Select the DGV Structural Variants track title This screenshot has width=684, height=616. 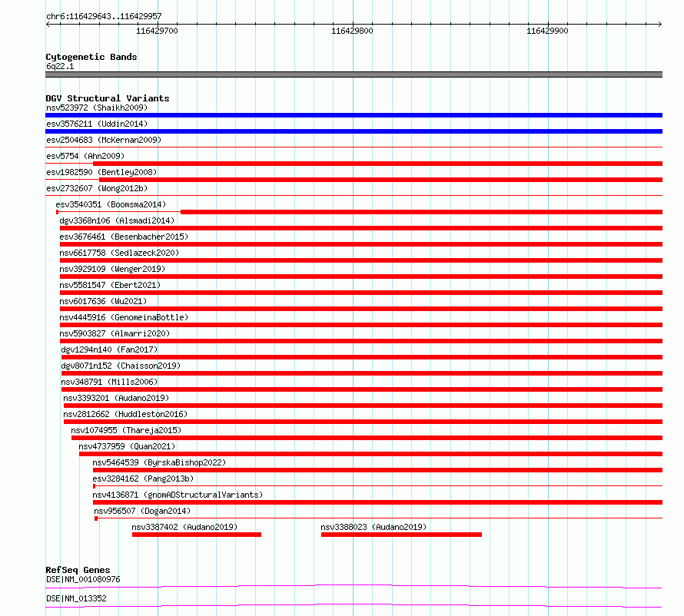click(108, 98)
